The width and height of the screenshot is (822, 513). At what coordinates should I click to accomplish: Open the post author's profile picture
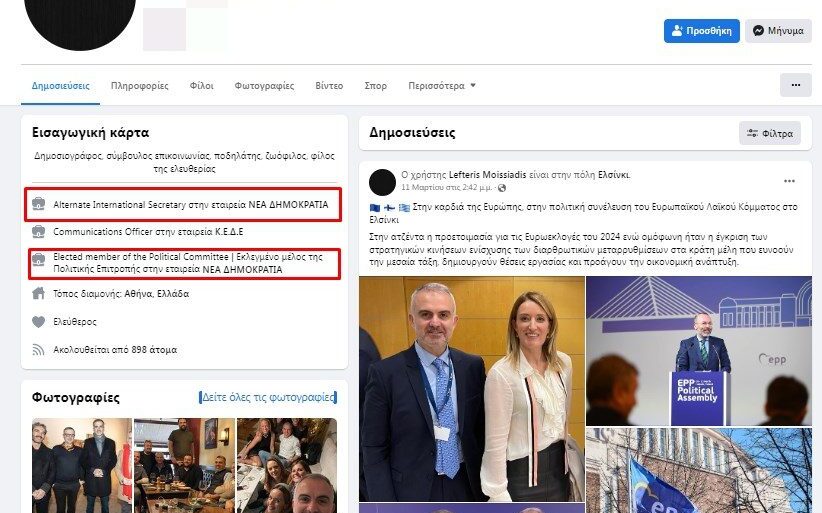[382, 182]
